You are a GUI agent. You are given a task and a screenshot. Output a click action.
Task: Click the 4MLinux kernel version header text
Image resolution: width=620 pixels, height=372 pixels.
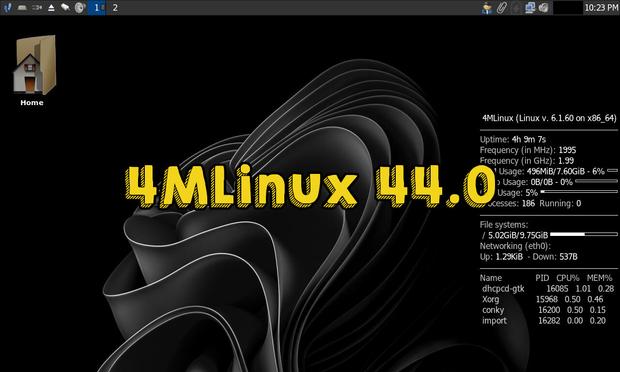pyautogui.click(x=549, y=118)
